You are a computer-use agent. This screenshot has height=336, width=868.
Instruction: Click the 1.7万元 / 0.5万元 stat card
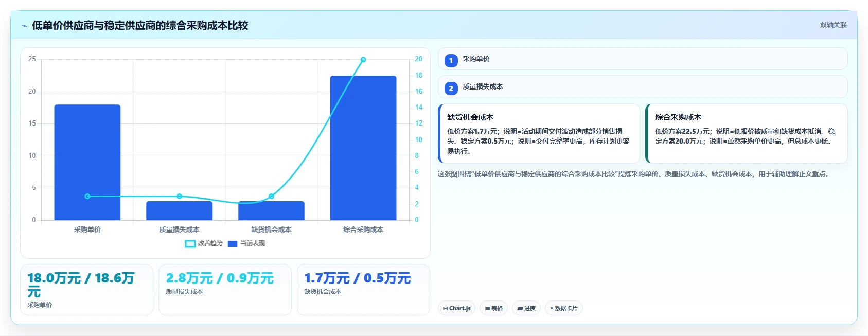(x=363, y=290)
